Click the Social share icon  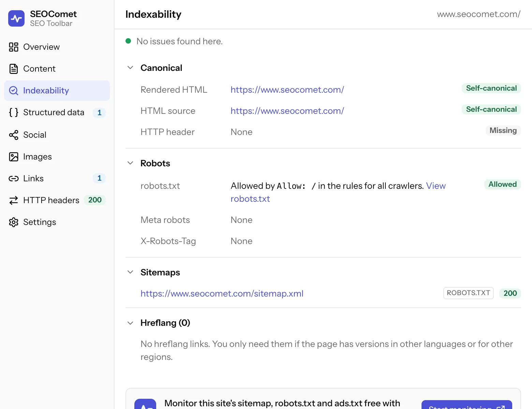point(14,135)
